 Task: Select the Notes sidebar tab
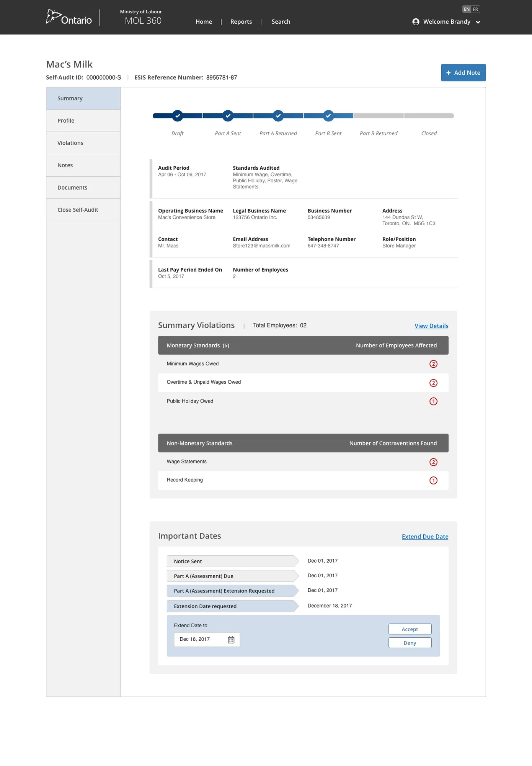point(83,165)
